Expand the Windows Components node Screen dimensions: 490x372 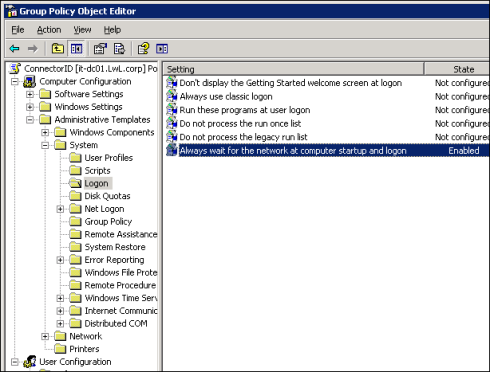point(45,133)
